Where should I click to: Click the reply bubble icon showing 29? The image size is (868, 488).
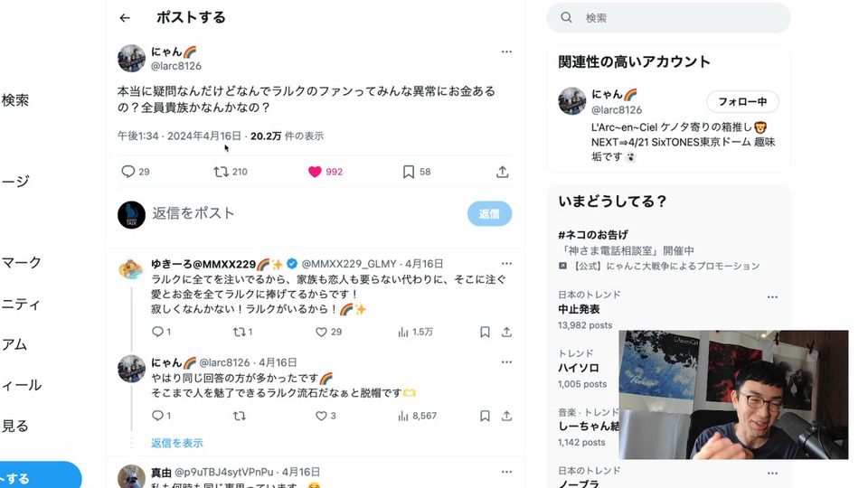[x=127, y=172]
